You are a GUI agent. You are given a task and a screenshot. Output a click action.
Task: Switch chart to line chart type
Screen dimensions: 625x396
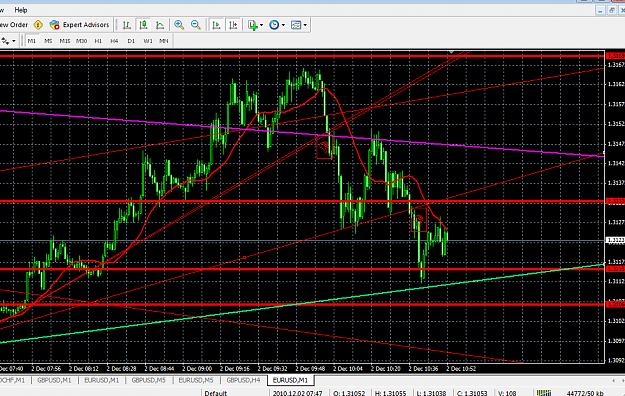[x=160, y=25]
